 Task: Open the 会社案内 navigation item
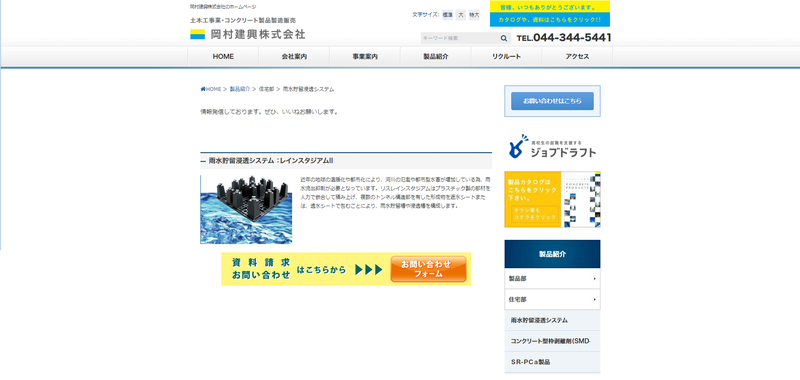pos(294,57)
